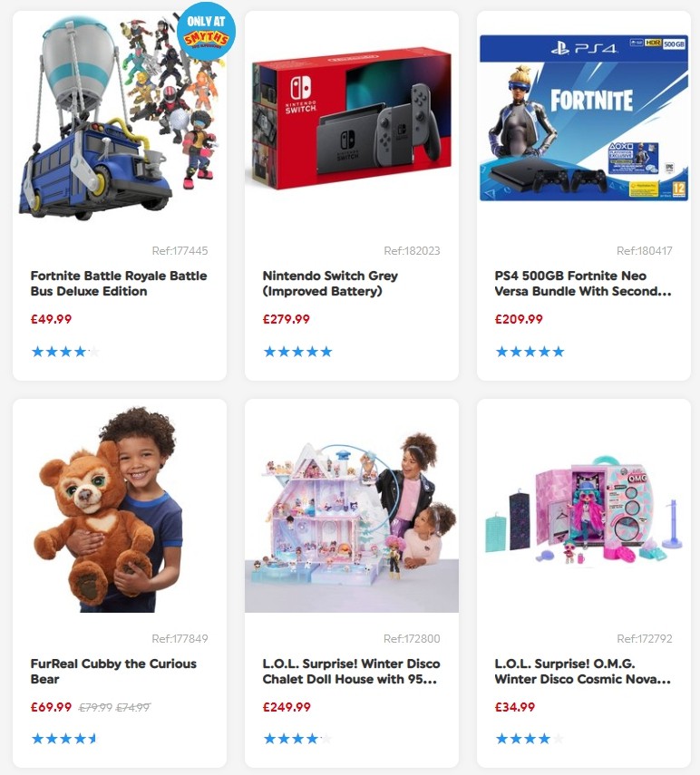This screenshot has width=700, height=775.
Task: Click L.O.L. Surprise Winter Disco Chalet title
Action: pos(351,671)
